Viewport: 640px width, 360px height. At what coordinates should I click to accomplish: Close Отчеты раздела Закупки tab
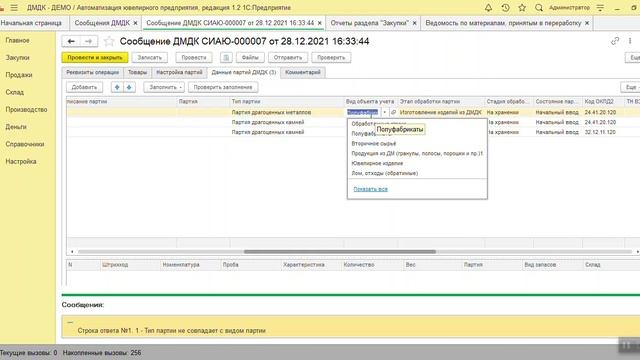[414, 23]
